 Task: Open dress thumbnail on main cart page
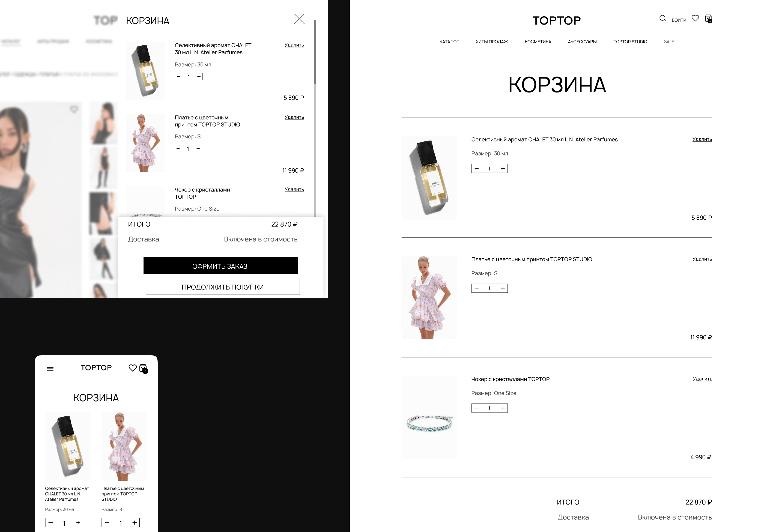(x=429, y=297)
